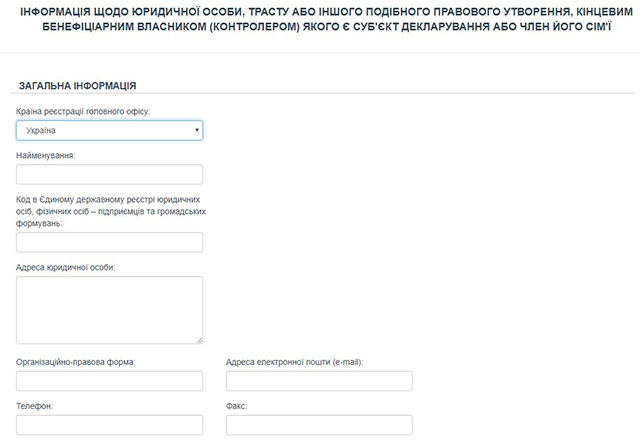Screen dimensions: 640x447
Task: Select the Організаційно-правова форма input field
Action: [109, 381]
